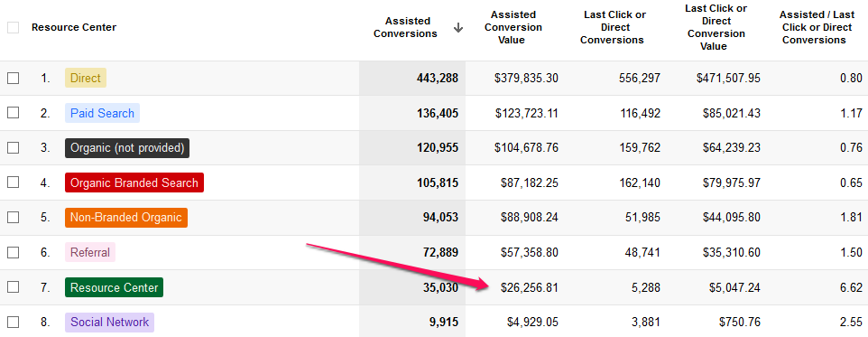Enable checkbox for Non-Branded Organic row
This screenshot has height=337, width=868.
[13, 217]
